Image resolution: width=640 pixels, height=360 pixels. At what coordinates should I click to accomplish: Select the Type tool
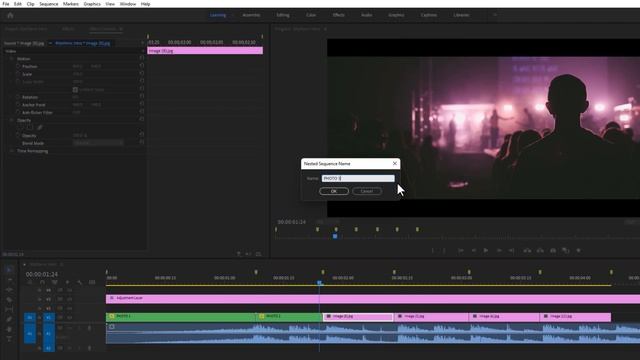[10, 339]
